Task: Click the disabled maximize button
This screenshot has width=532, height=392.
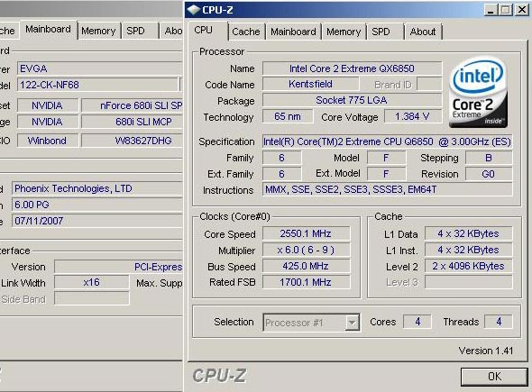Action: (506, 10)
